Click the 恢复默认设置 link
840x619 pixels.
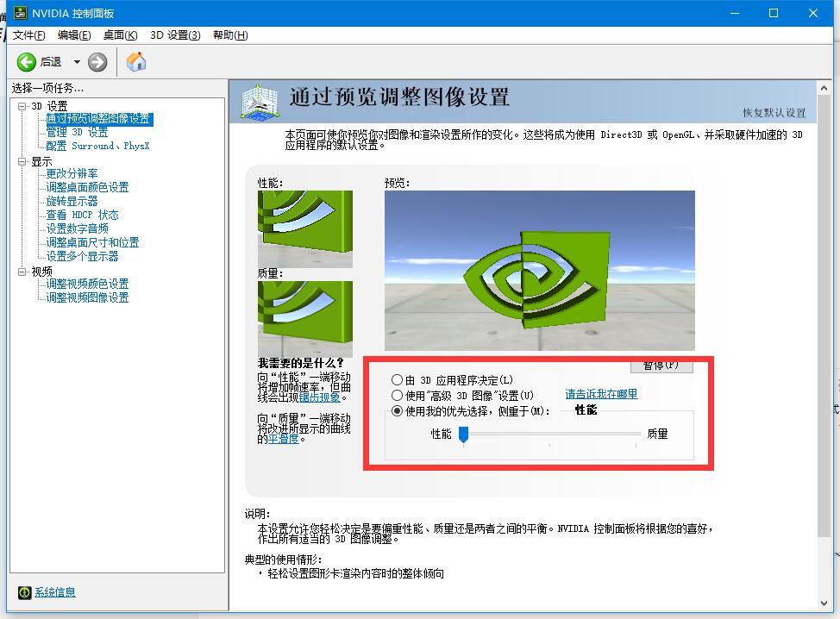point(774,113)
